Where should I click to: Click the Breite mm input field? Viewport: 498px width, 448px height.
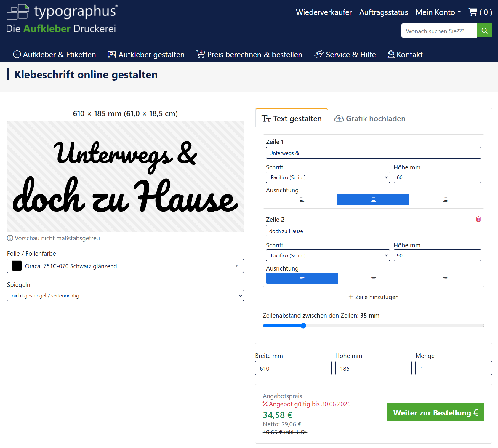pos(293,368)
